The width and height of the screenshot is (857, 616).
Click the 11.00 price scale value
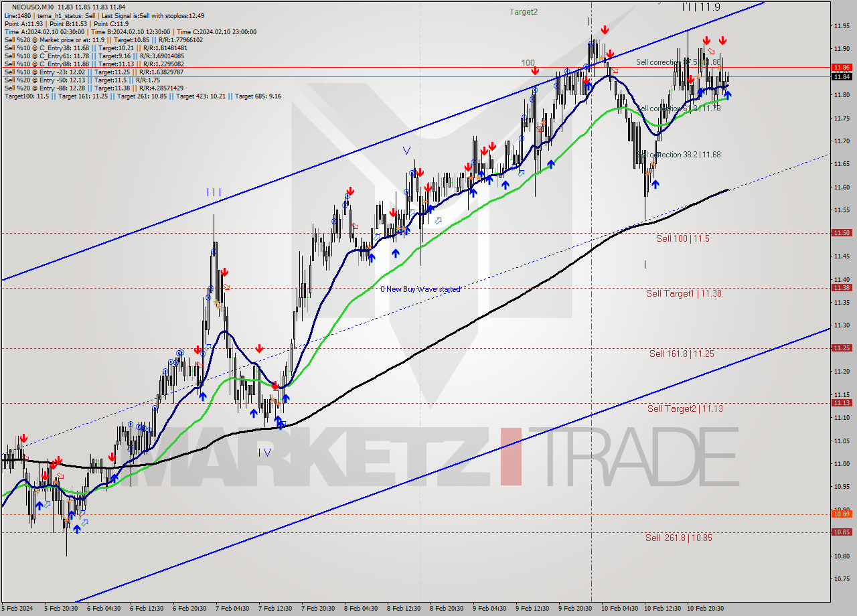[842, 463]
